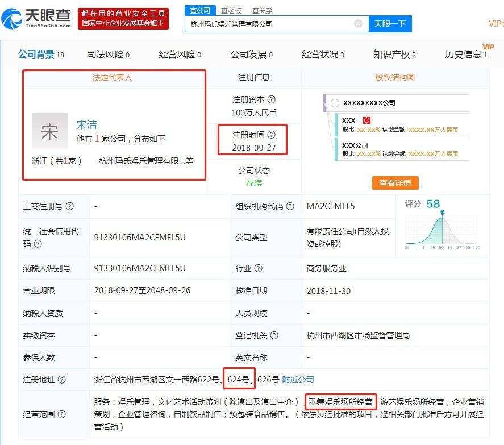Click the 注册信息 heading

tap(254, 77)
